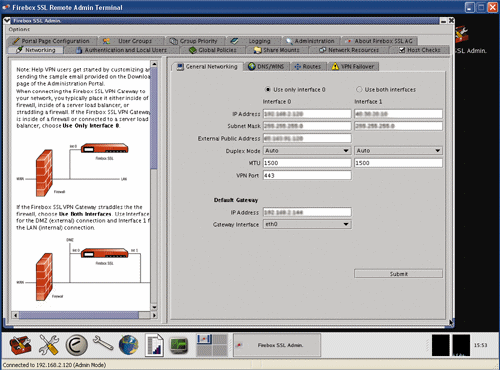The image size is (500, 370).
Task: Open the VPN Failover tab
Action: pos(353,66)
